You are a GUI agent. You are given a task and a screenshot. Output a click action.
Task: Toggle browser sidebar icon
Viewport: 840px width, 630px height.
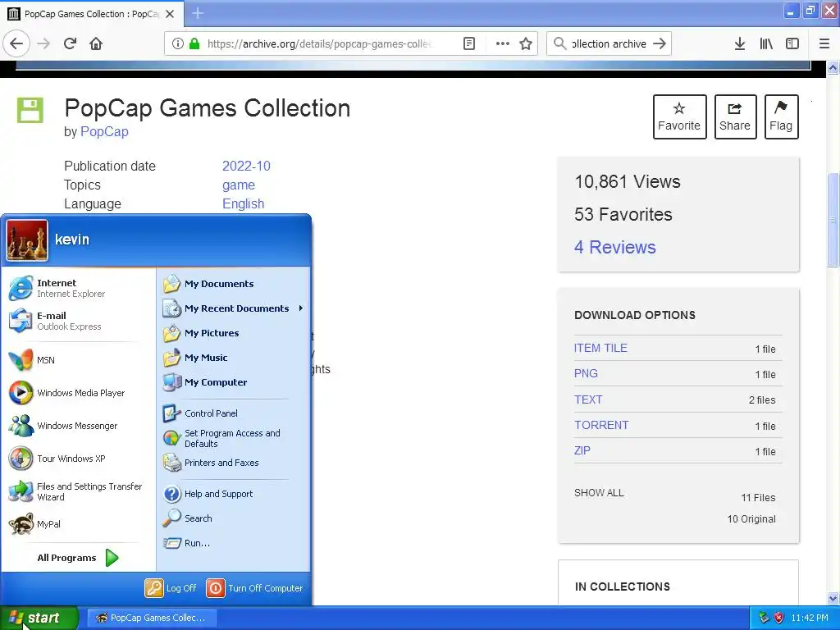(792, 43)
